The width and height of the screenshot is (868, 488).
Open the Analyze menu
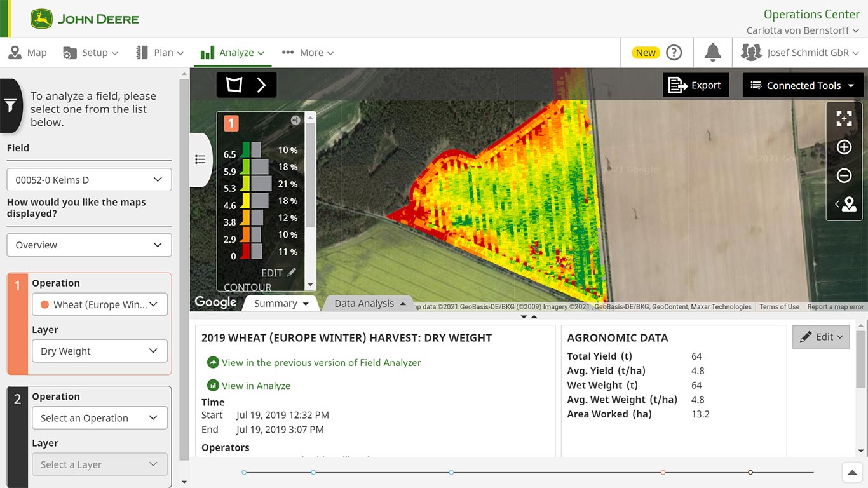[x=233, y=53]
